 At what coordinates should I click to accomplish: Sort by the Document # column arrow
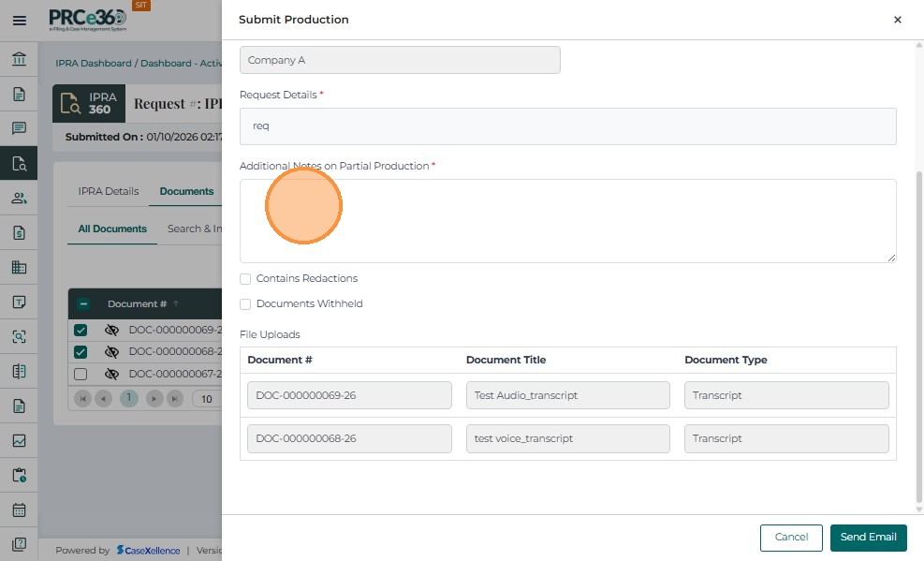(175, 304)
